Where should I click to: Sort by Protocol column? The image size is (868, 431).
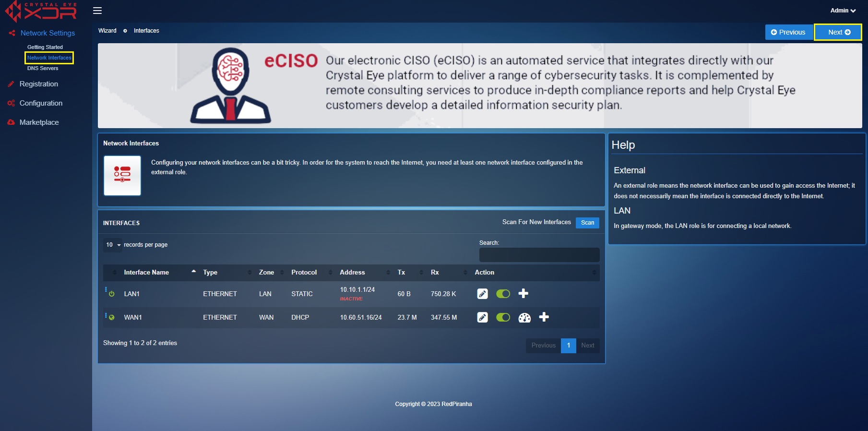tap(311, 272)
